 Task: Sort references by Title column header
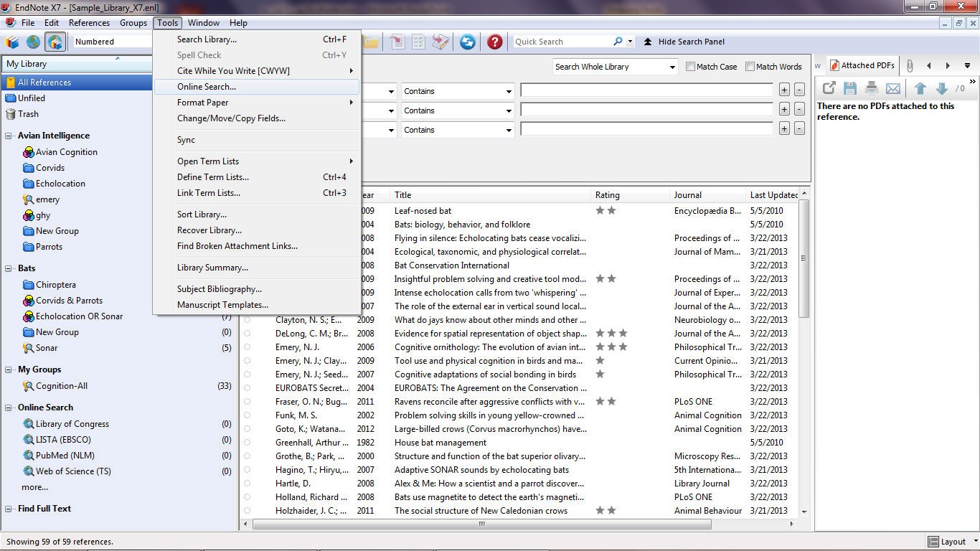491,195
